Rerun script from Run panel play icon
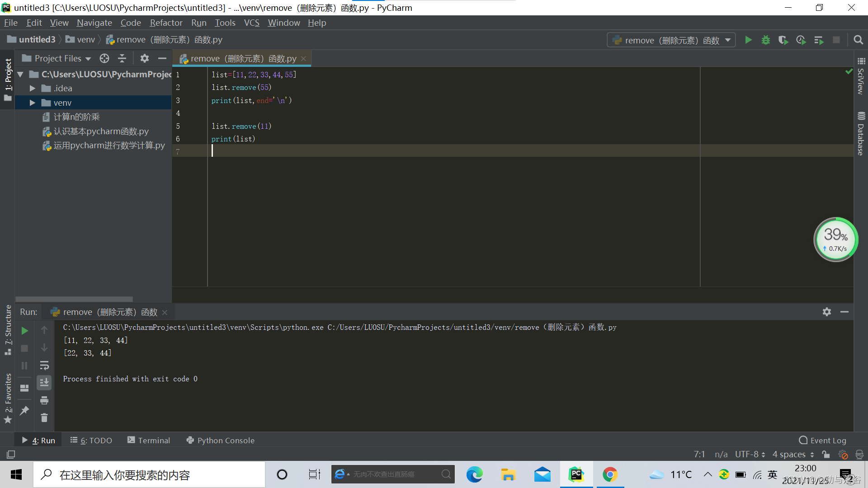Image resolution: width=868 pixels, height=488 pixels. click(x=24, y=331)
